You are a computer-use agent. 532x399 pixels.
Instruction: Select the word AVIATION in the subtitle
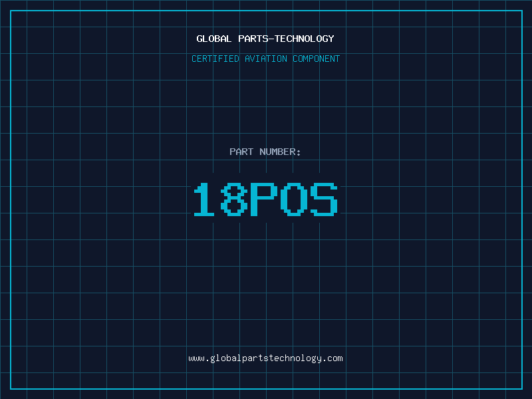pos(266,59)
